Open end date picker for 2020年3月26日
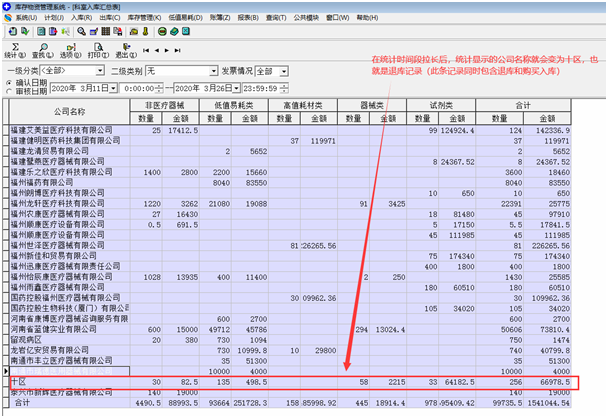This screenshot has width=608, height=418. pyautogui.click(x=236, y=88)
